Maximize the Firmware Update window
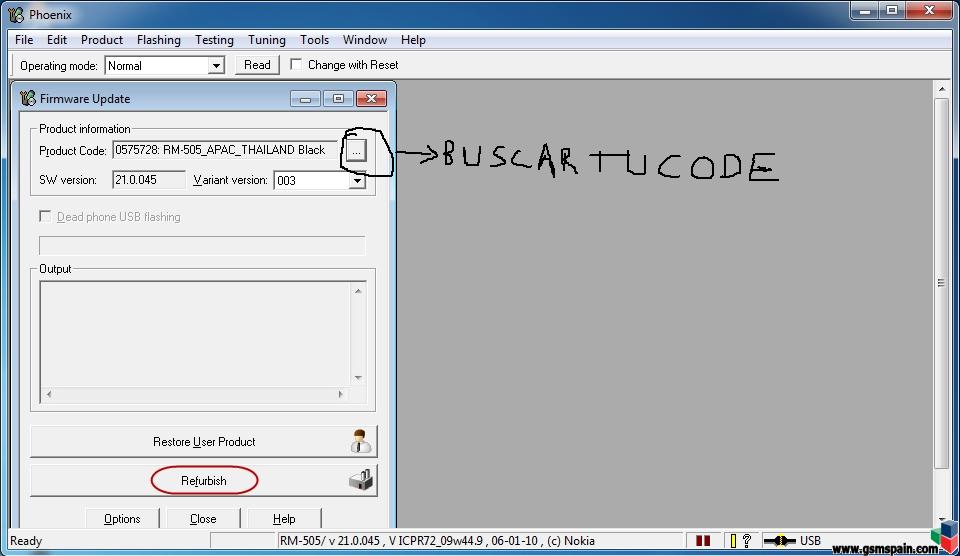The image size is (960, 556). [x=338, y=99]
